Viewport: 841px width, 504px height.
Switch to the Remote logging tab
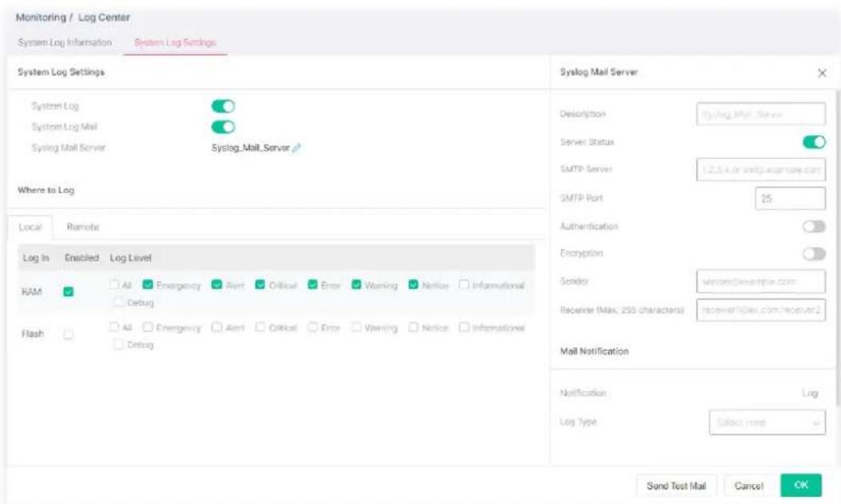click(82, 228)
